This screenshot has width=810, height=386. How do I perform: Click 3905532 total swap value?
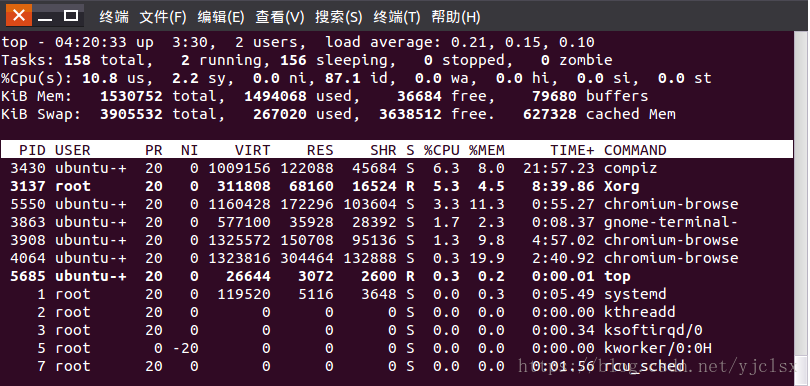(x=131, y=114)
